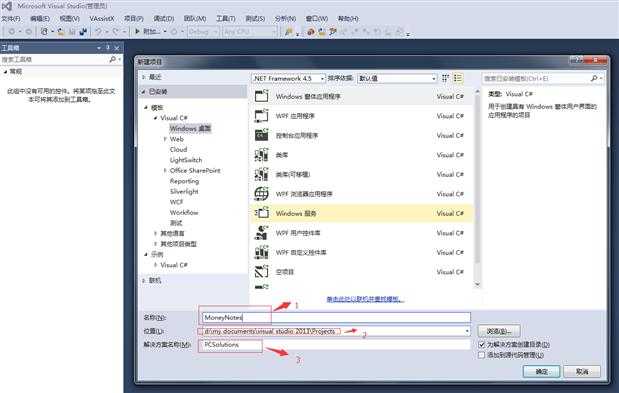Open the VAssistX menu
This screenshot has width=619, height=393.
pyautogui.click(x=102, y=19)
